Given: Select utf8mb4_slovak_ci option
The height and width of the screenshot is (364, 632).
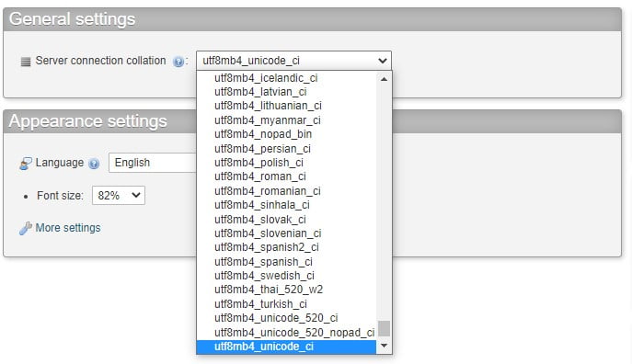Looking at the screenshot, I should [286, 219].
